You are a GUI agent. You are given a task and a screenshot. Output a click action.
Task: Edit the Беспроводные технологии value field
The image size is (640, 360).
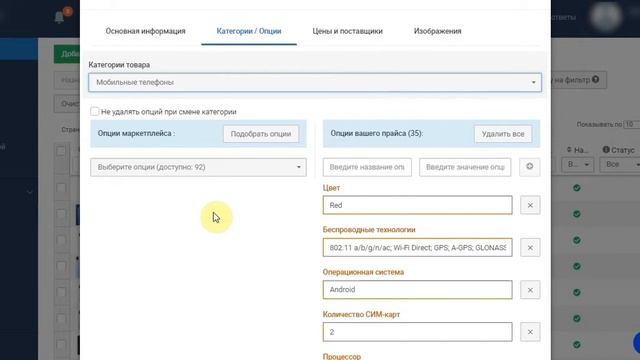point(417,247)
